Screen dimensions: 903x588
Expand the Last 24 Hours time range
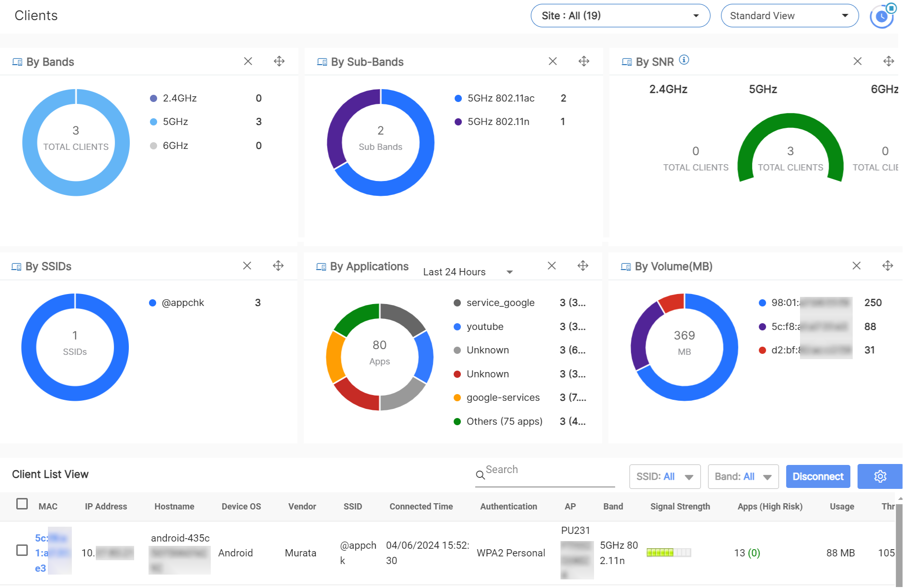468,272
